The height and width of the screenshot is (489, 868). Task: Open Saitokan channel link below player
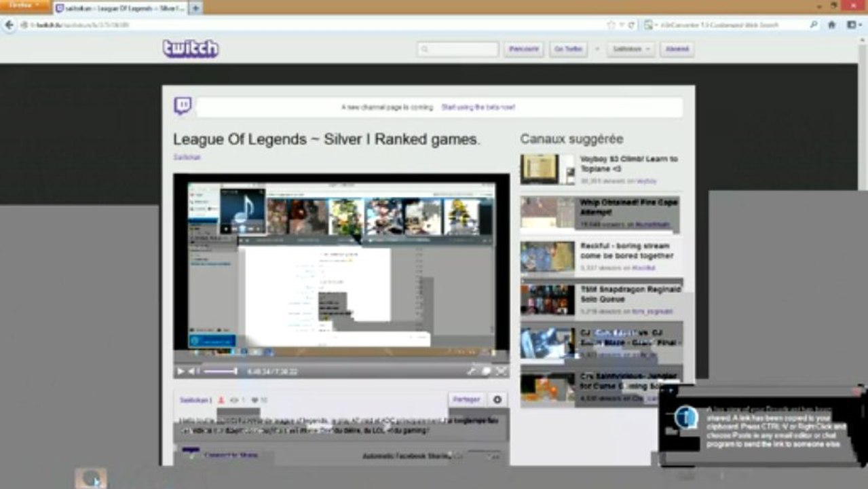[x=195, y=400]
